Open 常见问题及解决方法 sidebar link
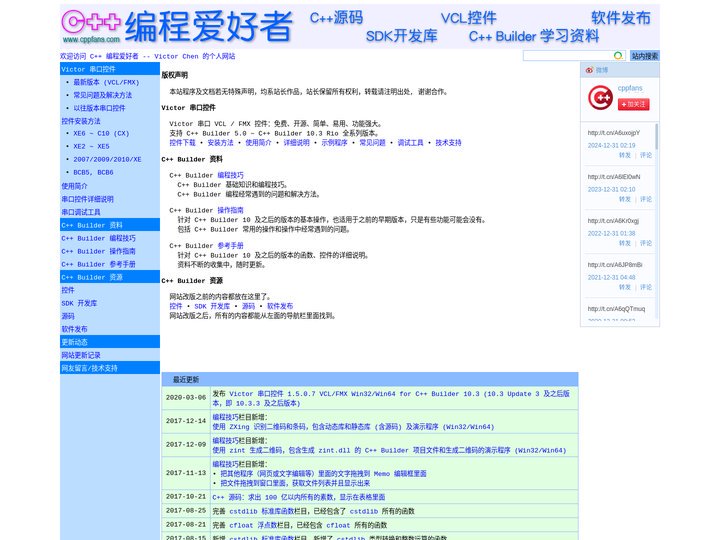 102,95
